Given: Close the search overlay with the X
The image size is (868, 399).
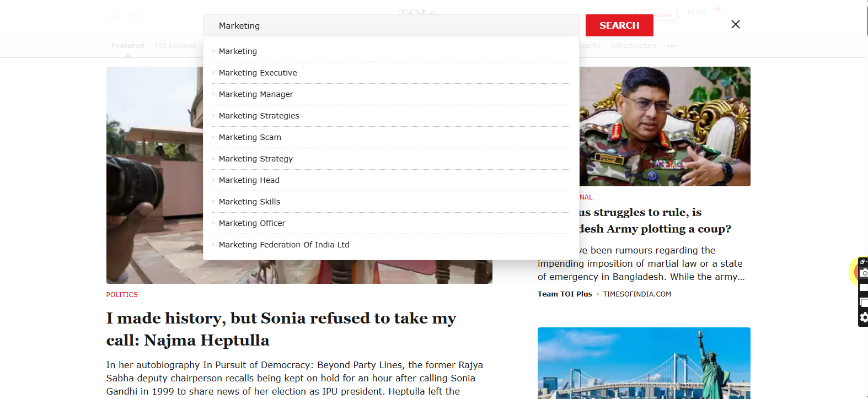Looking at the screenshot, I should coord(735,24).
